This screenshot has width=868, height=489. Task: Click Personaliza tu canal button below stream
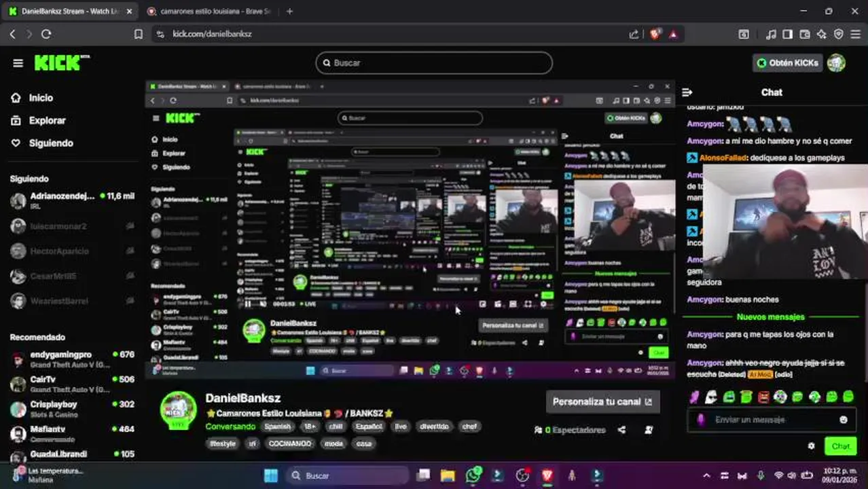click(602, 401)
